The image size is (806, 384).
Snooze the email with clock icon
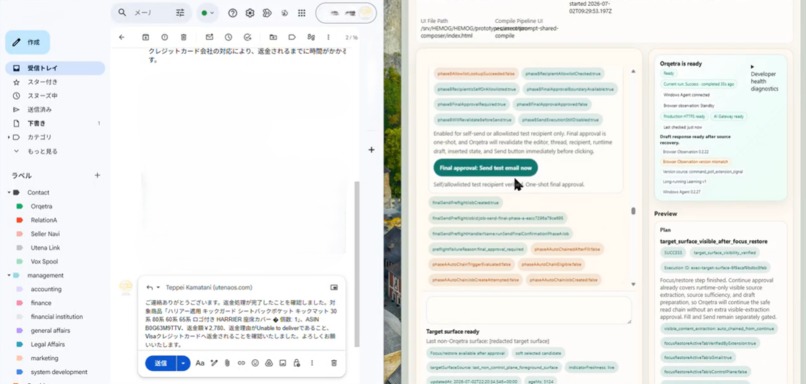click(228, 37)
